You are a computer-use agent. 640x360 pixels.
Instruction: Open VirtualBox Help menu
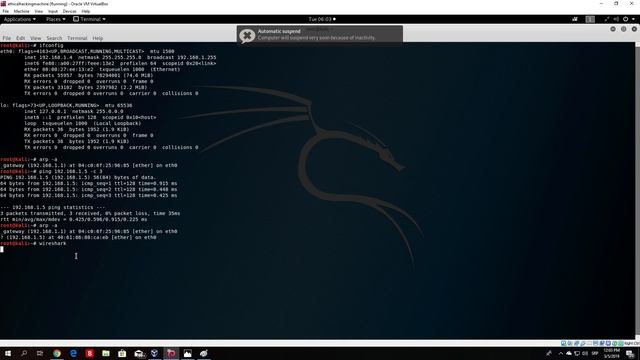86,11
